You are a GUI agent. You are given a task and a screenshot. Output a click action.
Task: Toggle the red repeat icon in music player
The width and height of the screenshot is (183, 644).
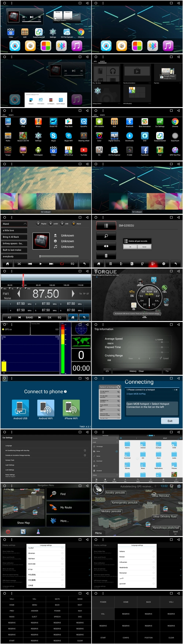point(62,264)
